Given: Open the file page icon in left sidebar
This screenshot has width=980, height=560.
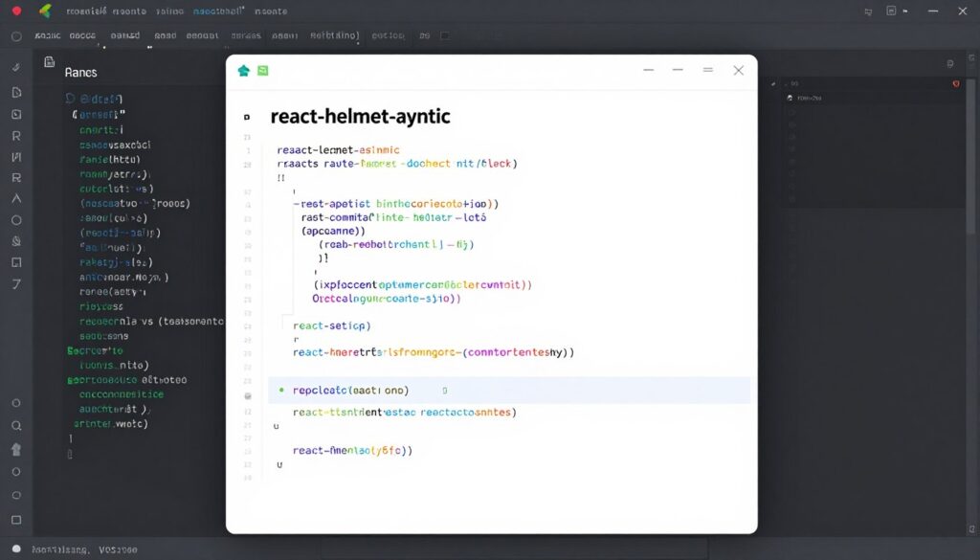Looking at the screenshot, I should click(16, 93).
